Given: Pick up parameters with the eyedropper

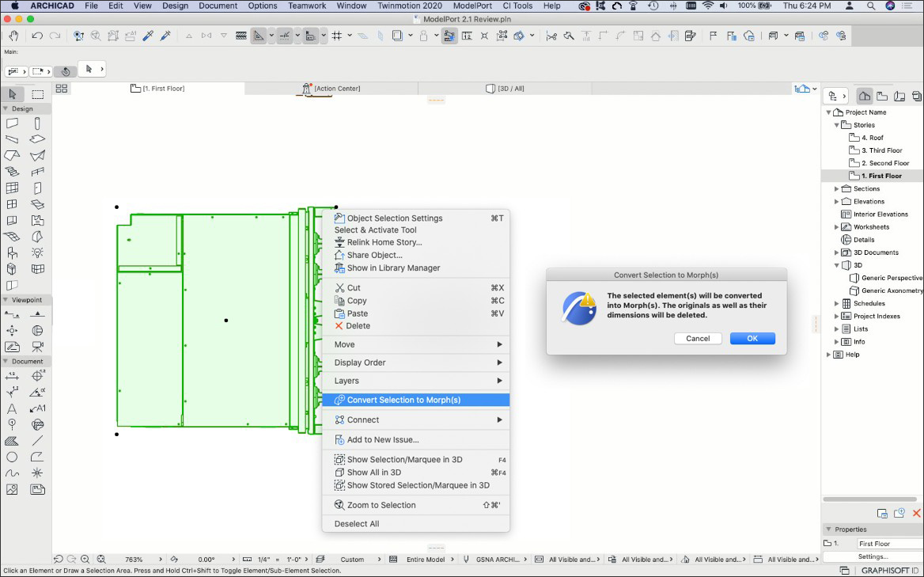Looking at the screenshot, I should [148, 36].
